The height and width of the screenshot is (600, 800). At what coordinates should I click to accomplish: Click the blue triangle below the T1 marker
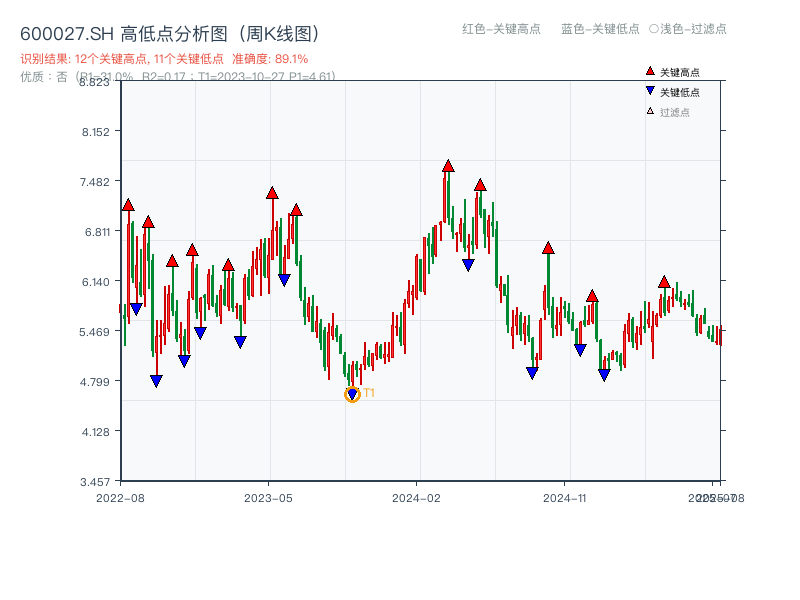point(352,391)
